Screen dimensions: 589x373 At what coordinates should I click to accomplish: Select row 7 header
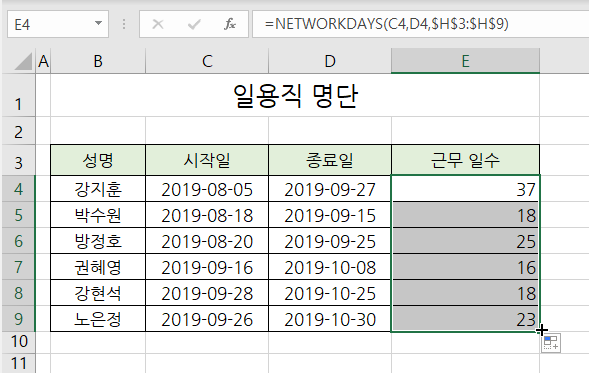[19, 266]
